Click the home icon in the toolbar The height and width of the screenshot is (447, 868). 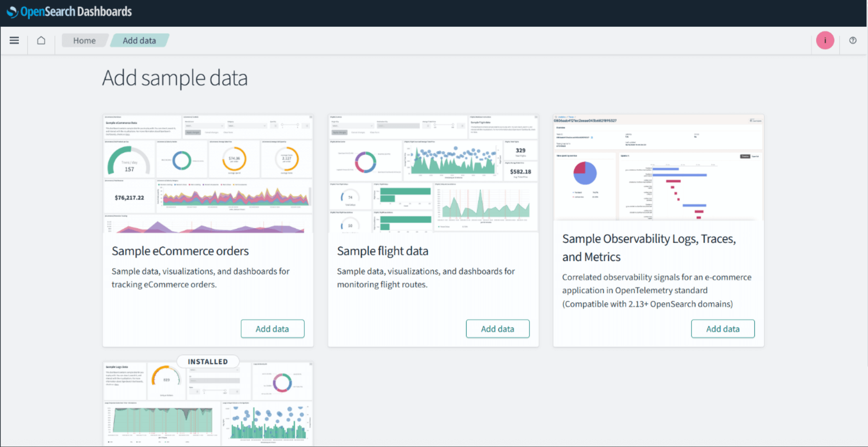(41, 40)
